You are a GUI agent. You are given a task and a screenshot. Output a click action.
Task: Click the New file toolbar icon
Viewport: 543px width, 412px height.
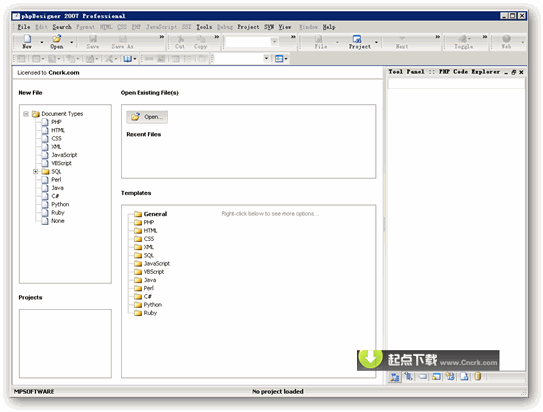27,38
